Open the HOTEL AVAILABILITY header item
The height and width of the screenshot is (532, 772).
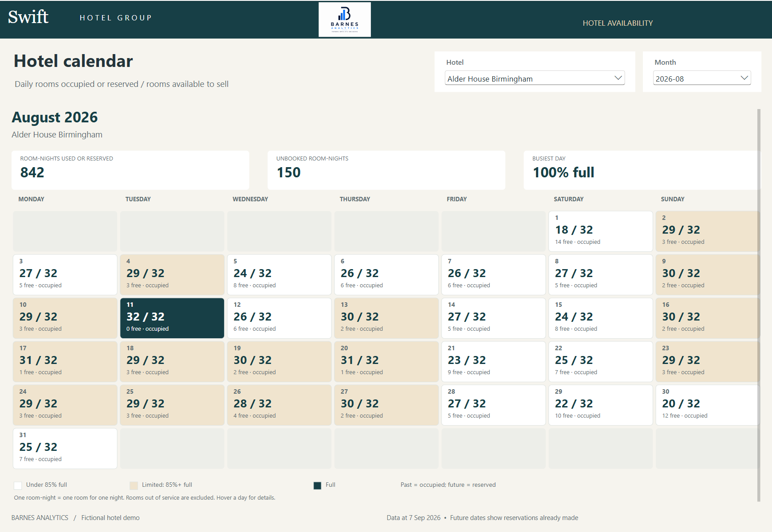coord(618,23)
